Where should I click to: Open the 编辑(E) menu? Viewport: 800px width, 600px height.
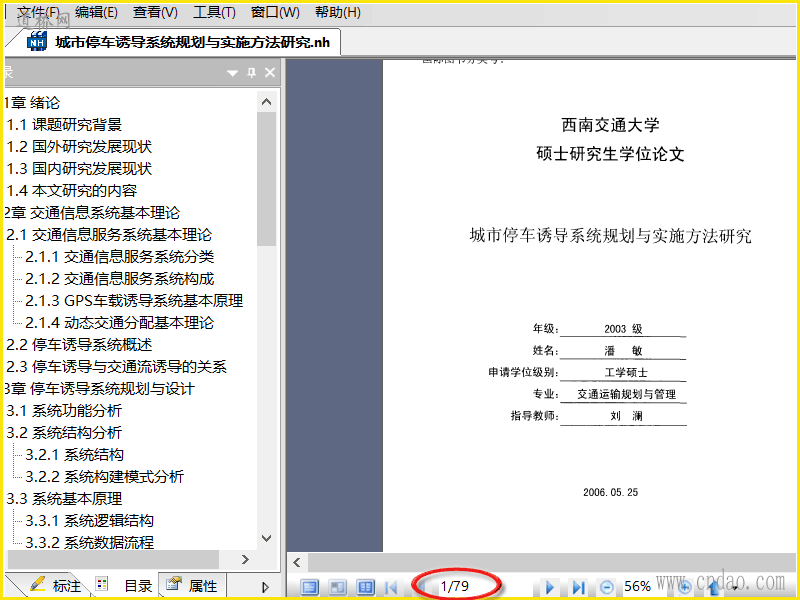click(96, 12)
